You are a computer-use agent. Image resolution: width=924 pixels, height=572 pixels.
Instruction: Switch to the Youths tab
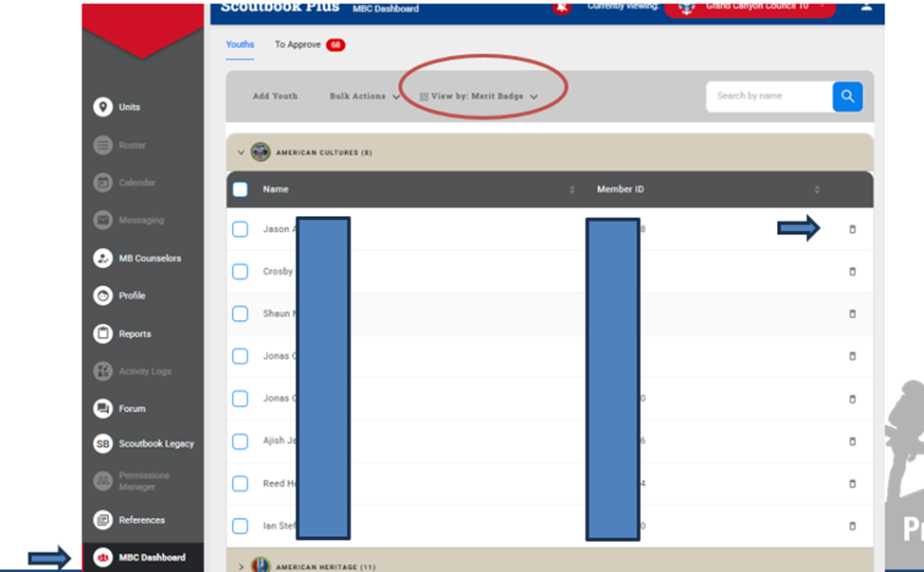click(x=240, y=45)
